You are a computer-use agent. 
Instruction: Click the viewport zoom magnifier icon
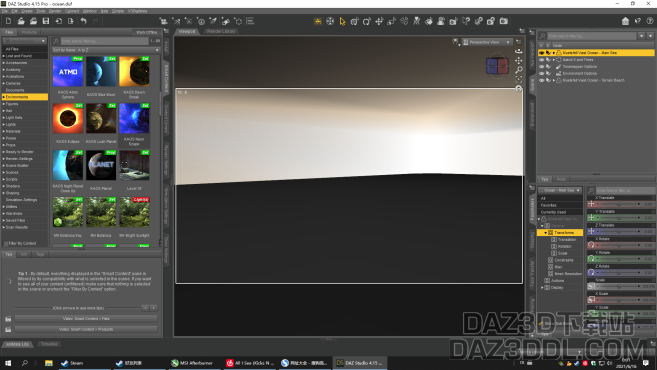tap(518, 70)
